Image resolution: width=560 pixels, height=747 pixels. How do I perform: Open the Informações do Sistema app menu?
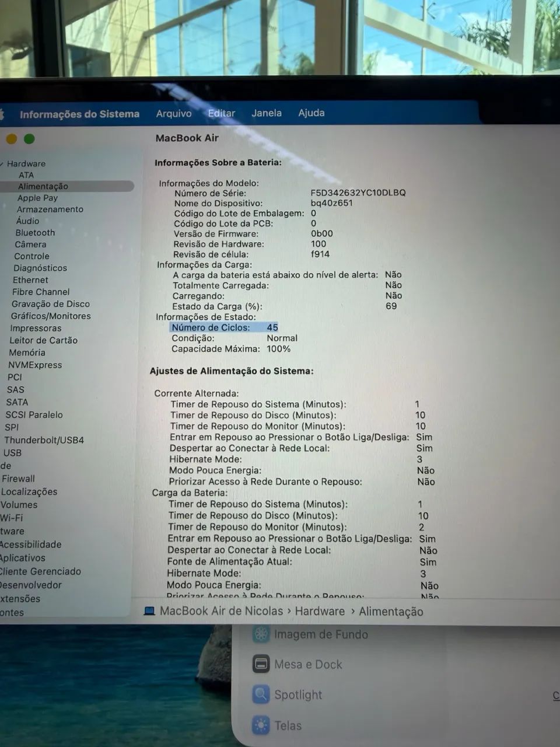pyautogui.click(x=79, y=114)
